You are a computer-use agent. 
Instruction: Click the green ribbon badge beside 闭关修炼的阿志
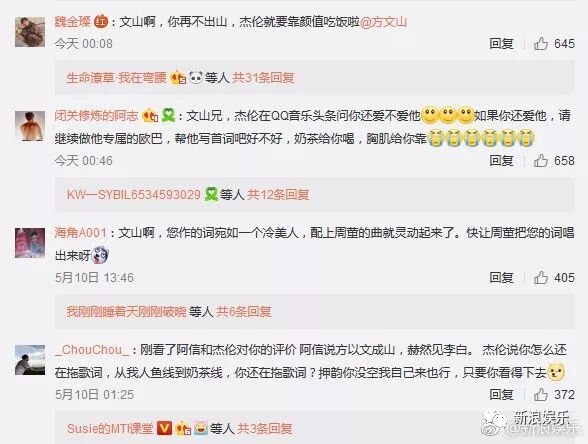pyautogui.click(x=168, y=116)
